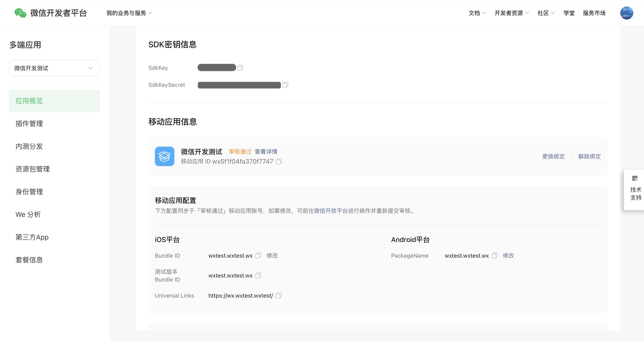Click the 审核通过 status label
This screenshot has height=342, width=644.
[x=240, y=152]
